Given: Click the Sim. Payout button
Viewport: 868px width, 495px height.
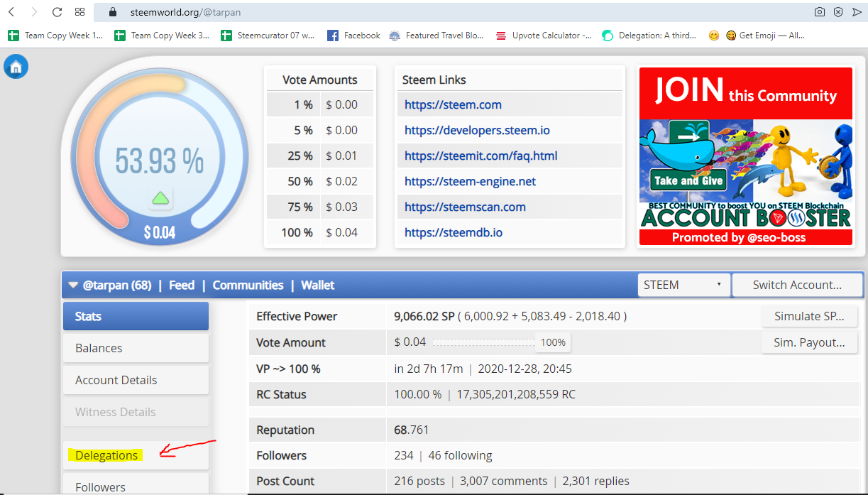Looking at the screenshot, I should coord(809,342).
